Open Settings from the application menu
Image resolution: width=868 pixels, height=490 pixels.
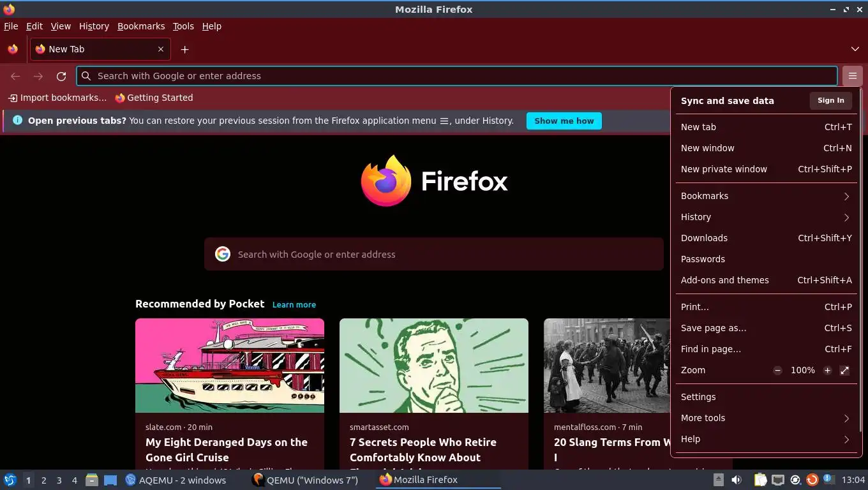(x=766, y=397)
